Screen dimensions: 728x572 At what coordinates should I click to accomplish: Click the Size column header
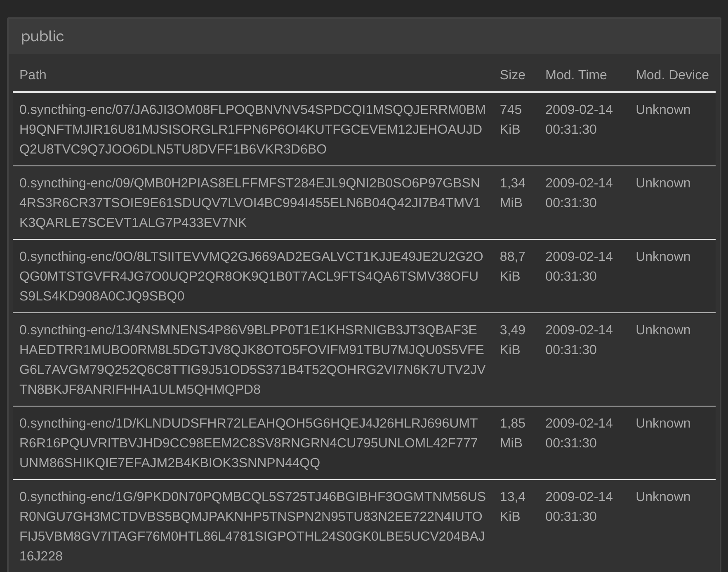point(512,75)
